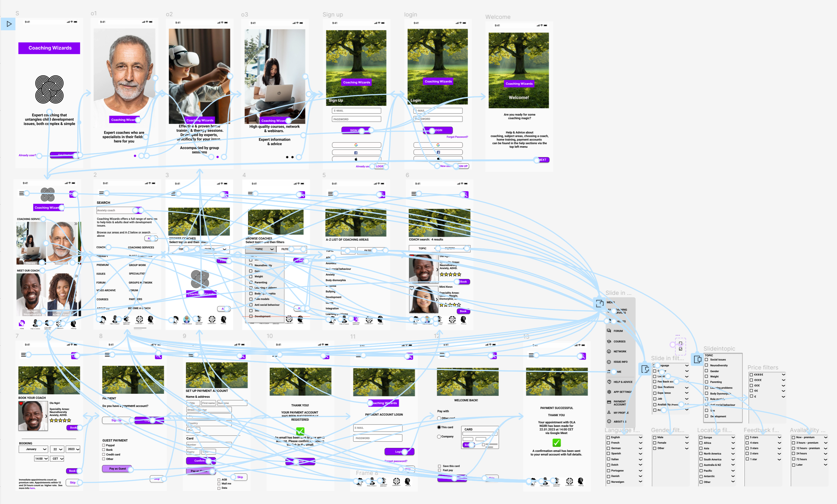Tick the English language filter checkbox
837x504 pixels.
click(x=608, y=437)
